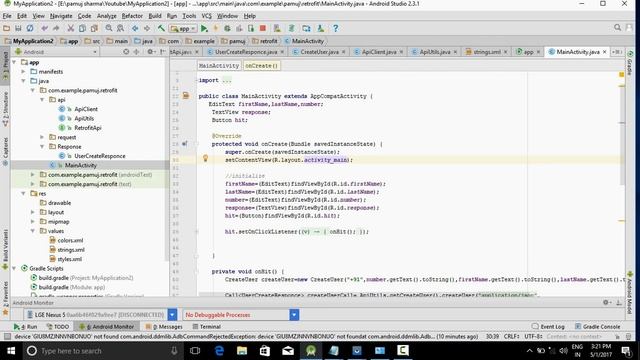This screenshot has width=640, height=360.
Task: Open the Refactor menu
Action: tap(132, 16)
